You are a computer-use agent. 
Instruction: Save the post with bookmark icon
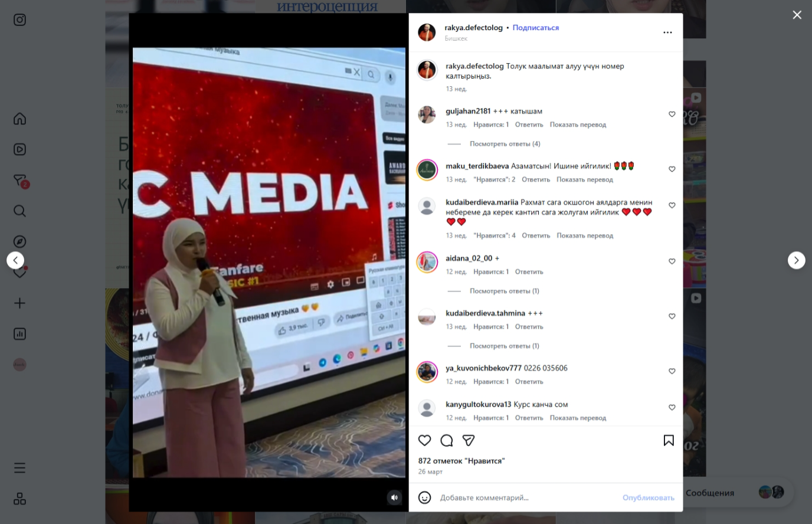point(669,440)
